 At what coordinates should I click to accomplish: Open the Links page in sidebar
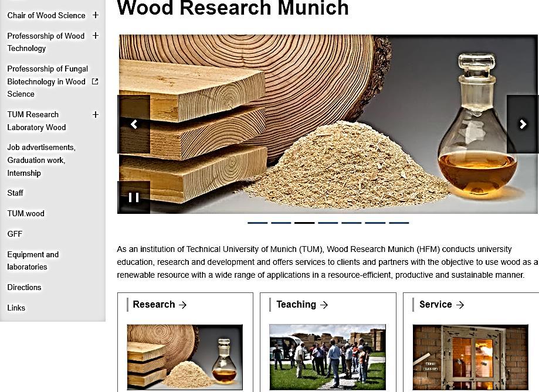coord(16,308)
